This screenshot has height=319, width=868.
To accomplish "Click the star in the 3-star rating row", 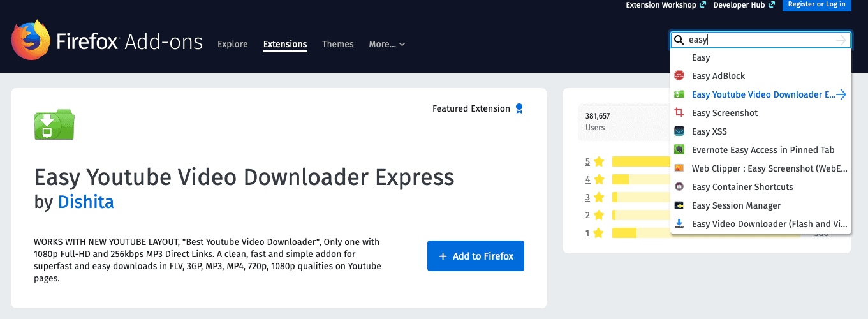I will [x=598, y=197].
